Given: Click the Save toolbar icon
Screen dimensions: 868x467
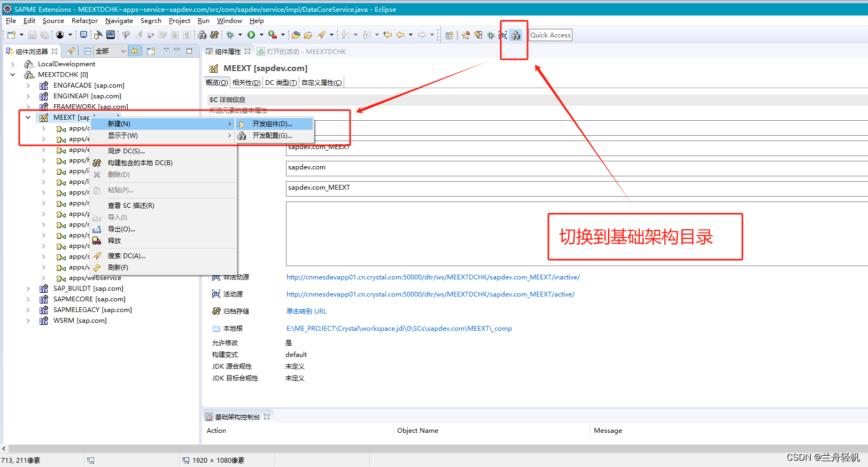Looking at the screenshot, I should pos(32,35).
